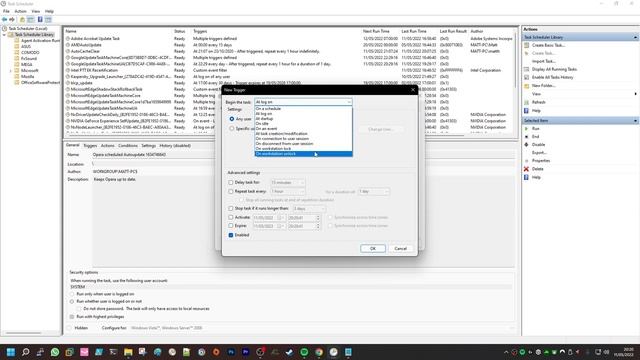Click the toolbar Help icon
The height and width of the screenshot is (360, 640).
pyautogui.click(x=40, y=20)
